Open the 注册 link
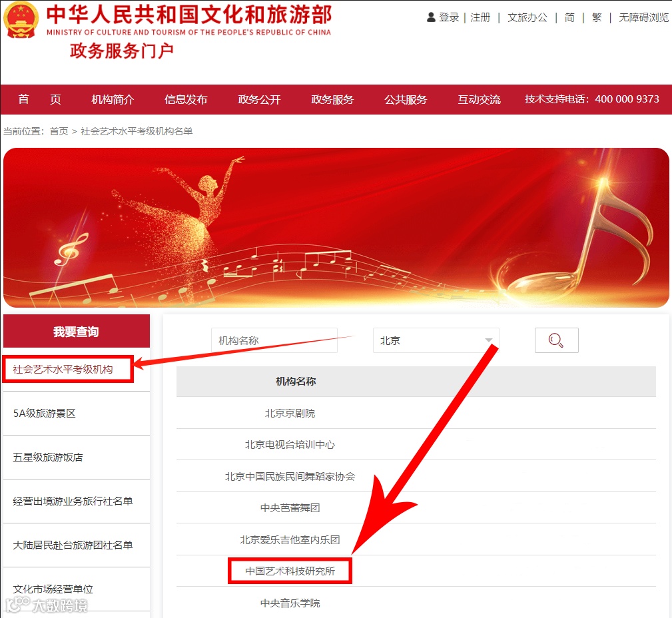Screen dimensions: 672x618 [480, 17]
